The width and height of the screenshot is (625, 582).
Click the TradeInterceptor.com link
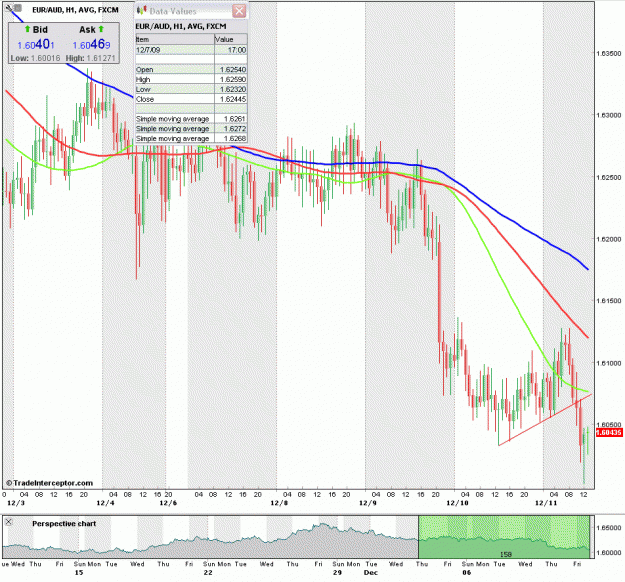point(50,483)
